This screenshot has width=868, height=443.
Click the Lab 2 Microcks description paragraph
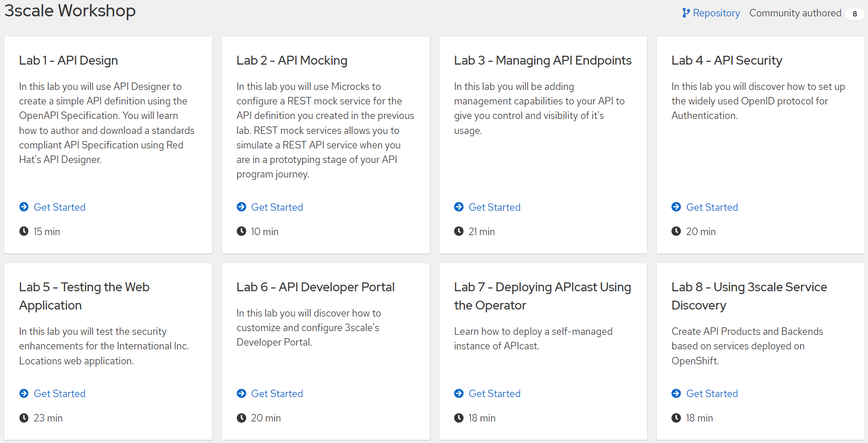(326, 130)
